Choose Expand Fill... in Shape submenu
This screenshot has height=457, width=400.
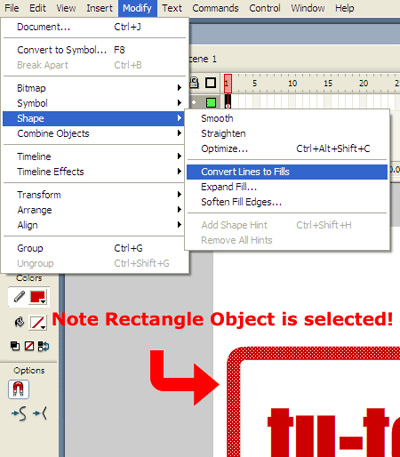point(287,187)
